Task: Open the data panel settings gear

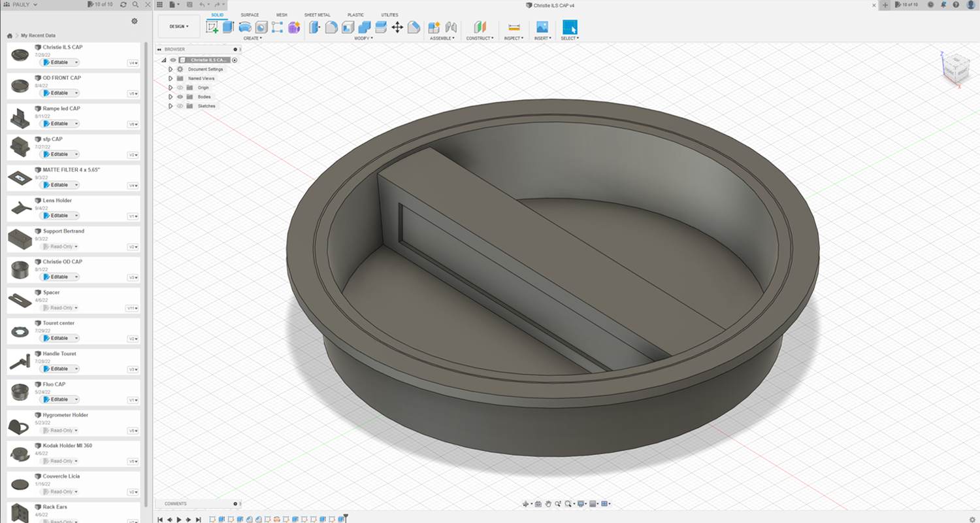Action: pyautogui.click(x=135, y=21)
